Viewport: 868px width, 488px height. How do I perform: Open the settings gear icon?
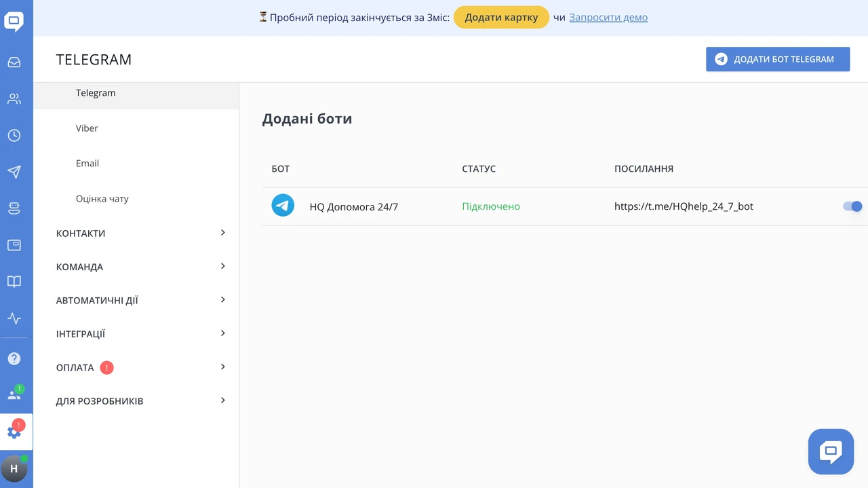click(15, 430)
